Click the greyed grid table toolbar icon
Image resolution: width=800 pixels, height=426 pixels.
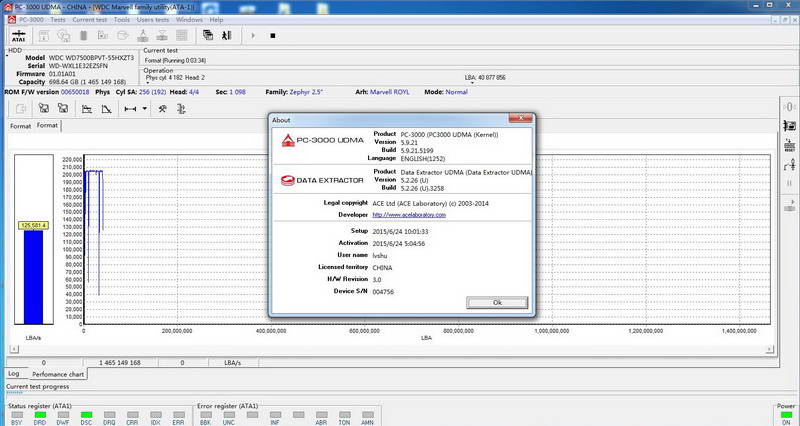(182, 35)
